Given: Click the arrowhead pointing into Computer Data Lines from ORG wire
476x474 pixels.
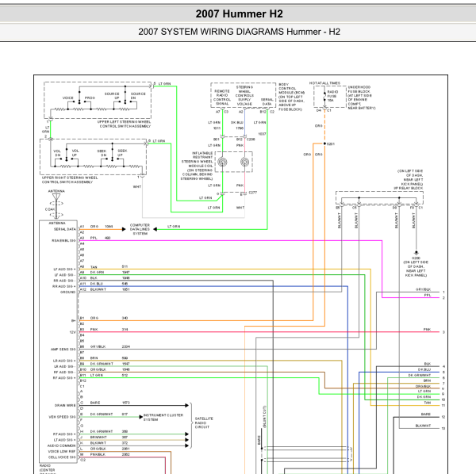Looking at the screenshot, I should (x=124, y=229).
